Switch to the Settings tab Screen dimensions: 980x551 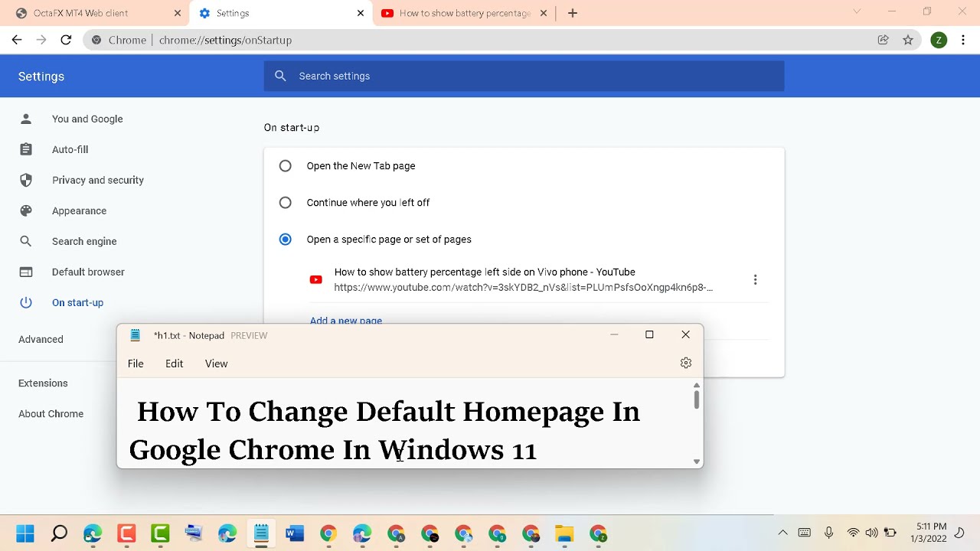coord(280,13)
